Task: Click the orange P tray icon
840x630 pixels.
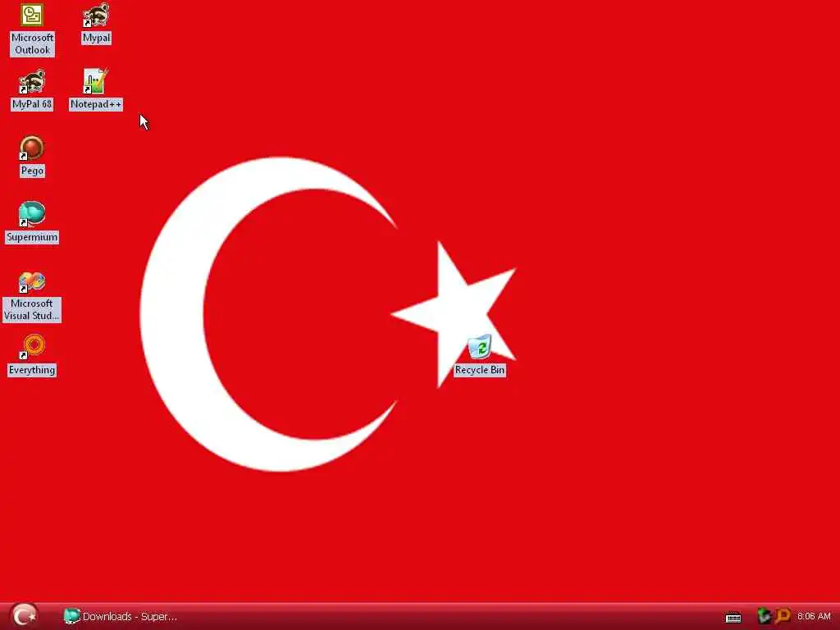Action: [783, 616]
